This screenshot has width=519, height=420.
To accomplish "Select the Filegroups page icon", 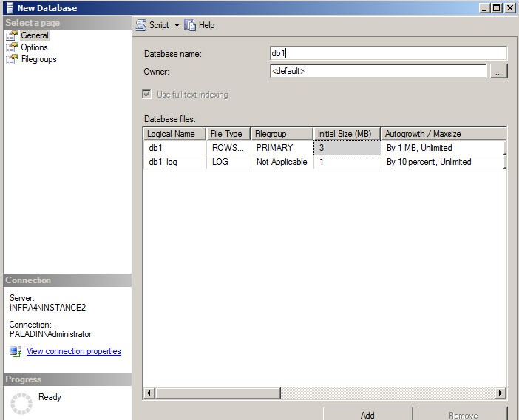I will 12,59.
